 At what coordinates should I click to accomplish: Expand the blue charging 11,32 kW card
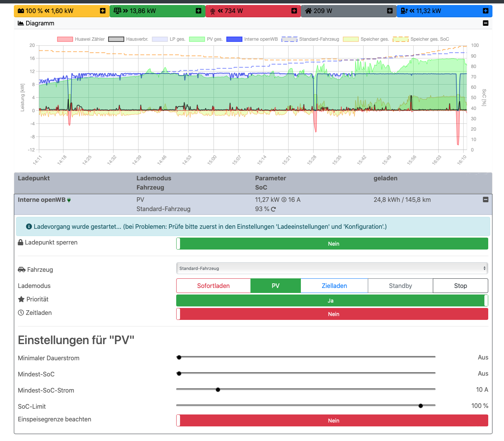(x=486, y=11)
